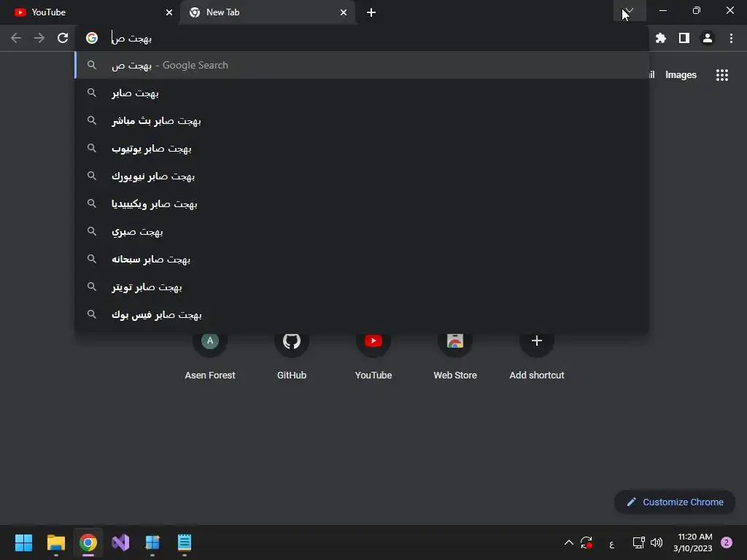Open the Google apps grid

click(x=722, y=75)
